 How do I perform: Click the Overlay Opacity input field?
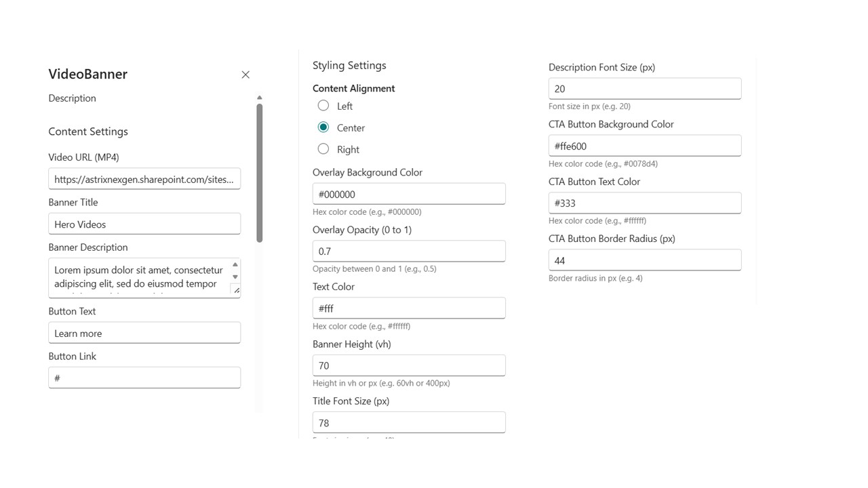pos(408,251)
